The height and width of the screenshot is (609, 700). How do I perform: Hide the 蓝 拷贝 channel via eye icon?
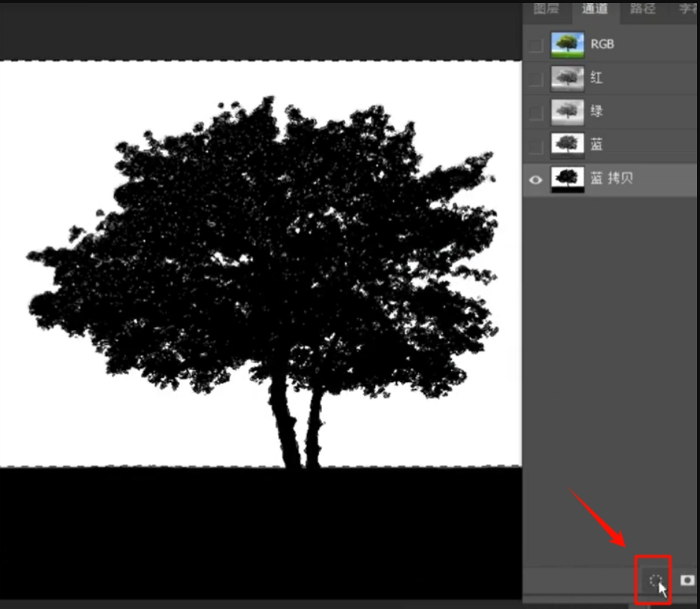(535, 180)
